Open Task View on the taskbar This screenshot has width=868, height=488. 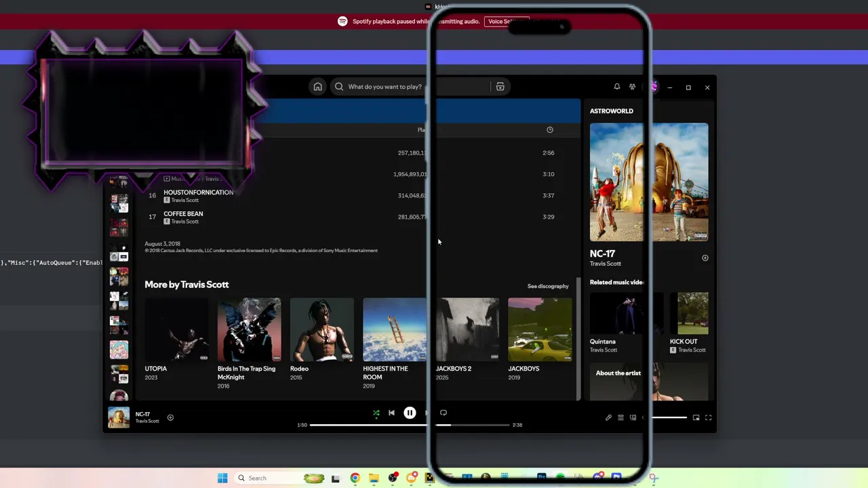click(335, 479)
